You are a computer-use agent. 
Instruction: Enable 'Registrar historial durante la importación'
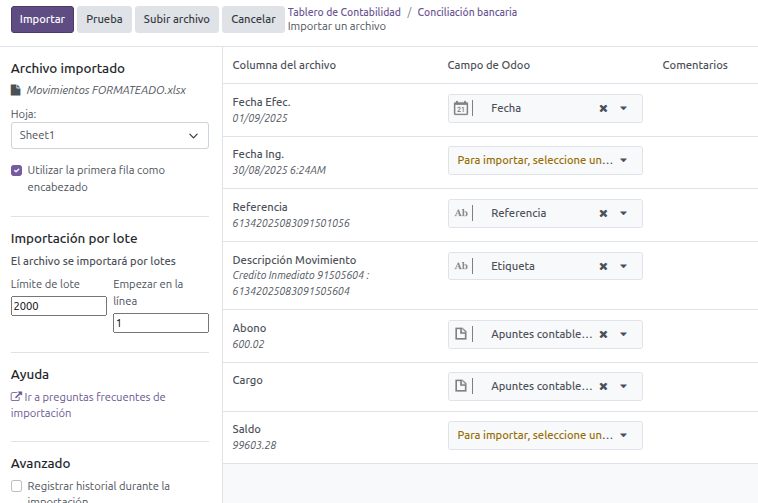click(x=17, y=486)
